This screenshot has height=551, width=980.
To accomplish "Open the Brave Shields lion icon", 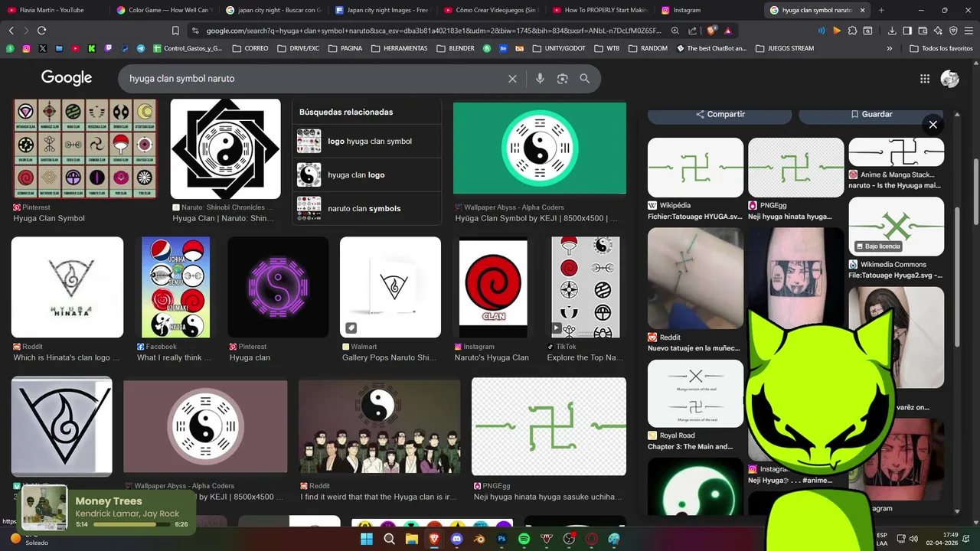I will coord(711,31).
